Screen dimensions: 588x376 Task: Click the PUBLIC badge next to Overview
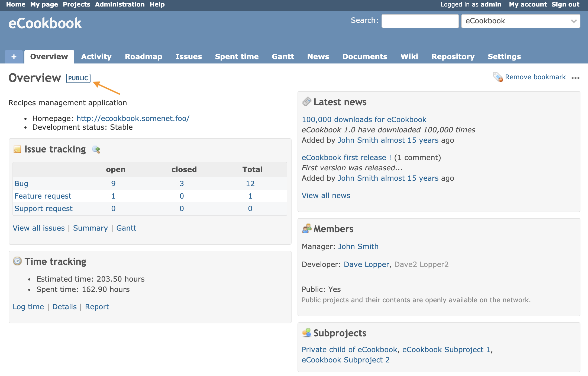pos(78,78)
